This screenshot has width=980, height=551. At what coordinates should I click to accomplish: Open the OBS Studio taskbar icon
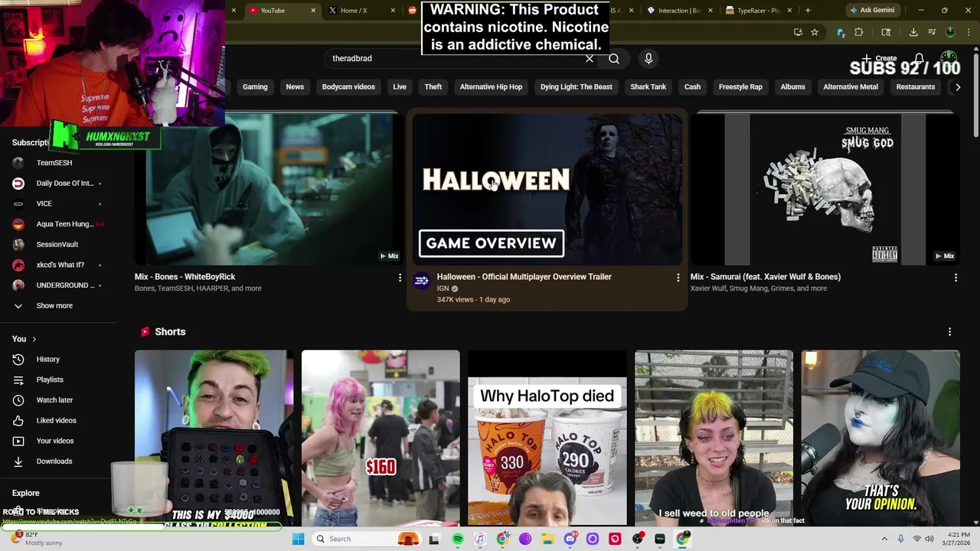[637, 539]
